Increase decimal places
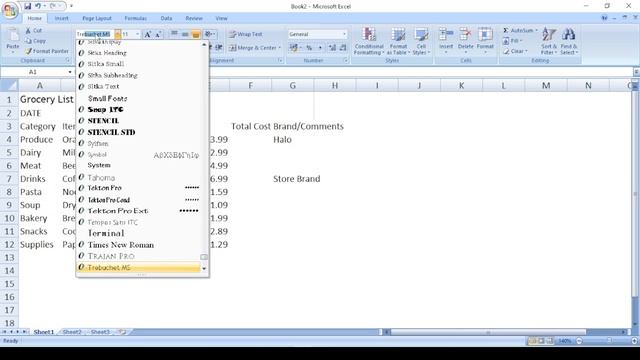Image resolution: width=640 pixels, height=360 pixels. tap(332, 48)
